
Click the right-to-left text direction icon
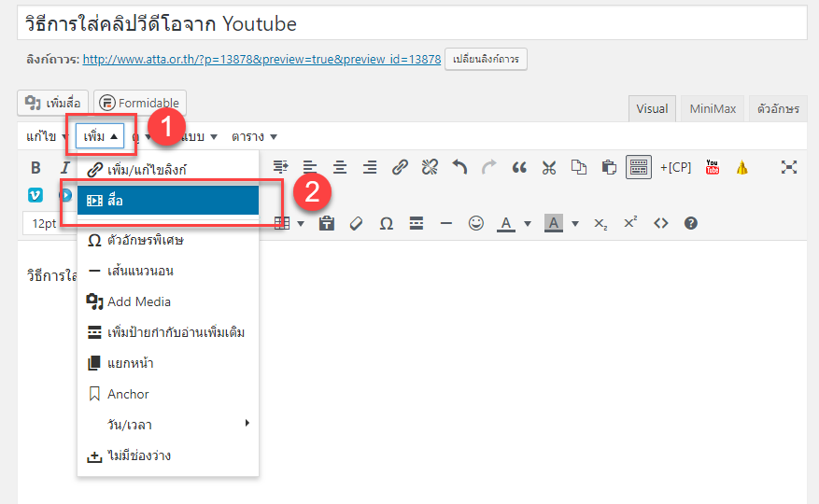(280, 167)
